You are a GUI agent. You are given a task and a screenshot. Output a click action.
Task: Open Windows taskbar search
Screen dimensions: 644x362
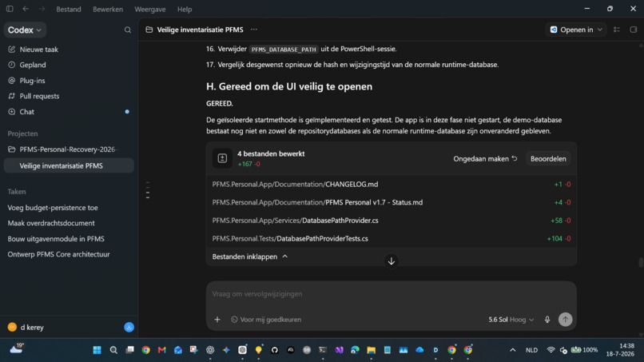pos(113,350)
